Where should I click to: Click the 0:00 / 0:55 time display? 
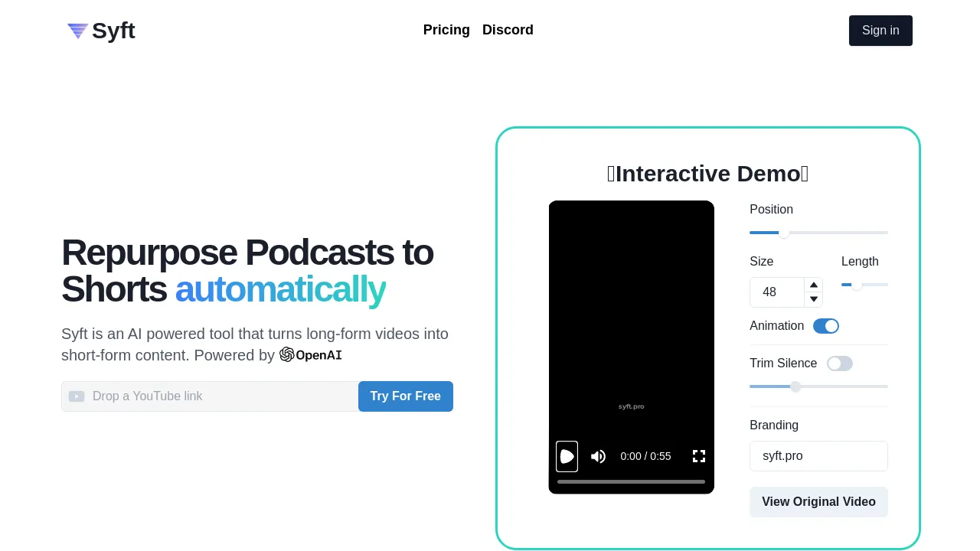[645, 456]
